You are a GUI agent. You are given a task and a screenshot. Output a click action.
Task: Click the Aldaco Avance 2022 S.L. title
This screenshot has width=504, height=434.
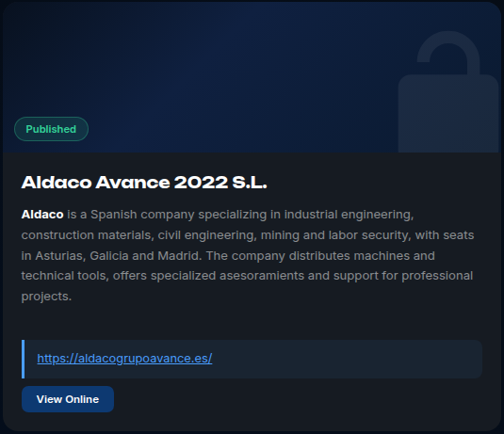pos(144,182)
